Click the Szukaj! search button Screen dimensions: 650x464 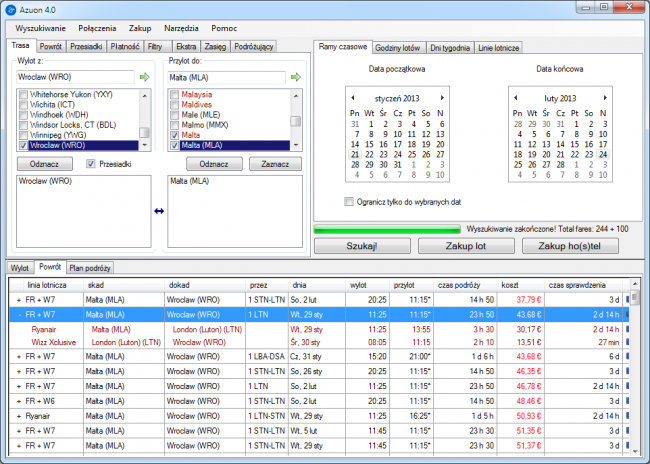click(361, 245)
